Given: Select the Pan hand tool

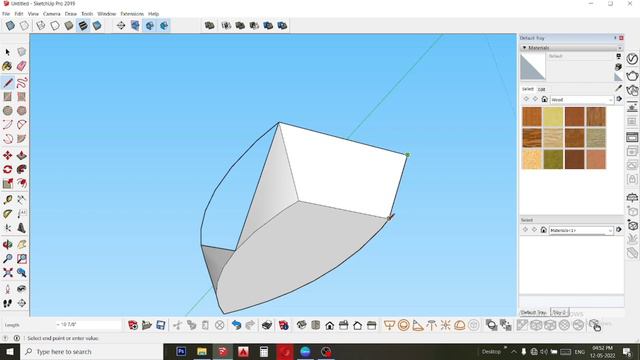Looking at the screenshot, I should pyautogui.click(x=22, y=244).
